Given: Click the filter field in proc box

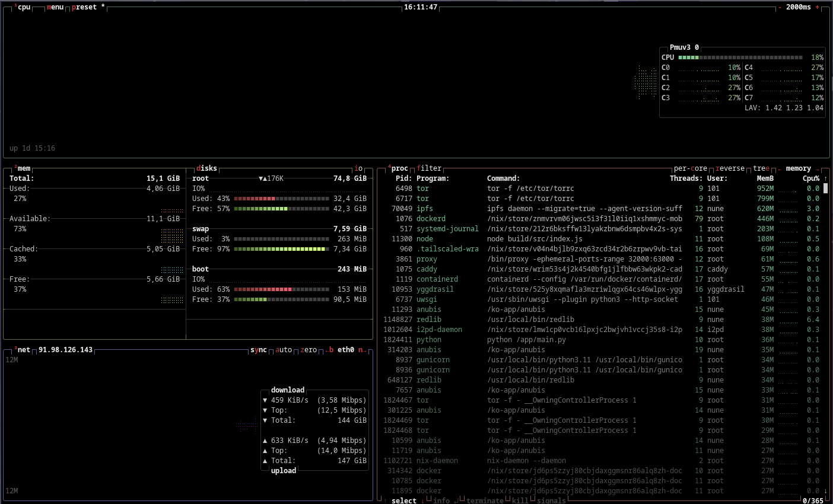Looking at the screenshot, I should (429, 168).
